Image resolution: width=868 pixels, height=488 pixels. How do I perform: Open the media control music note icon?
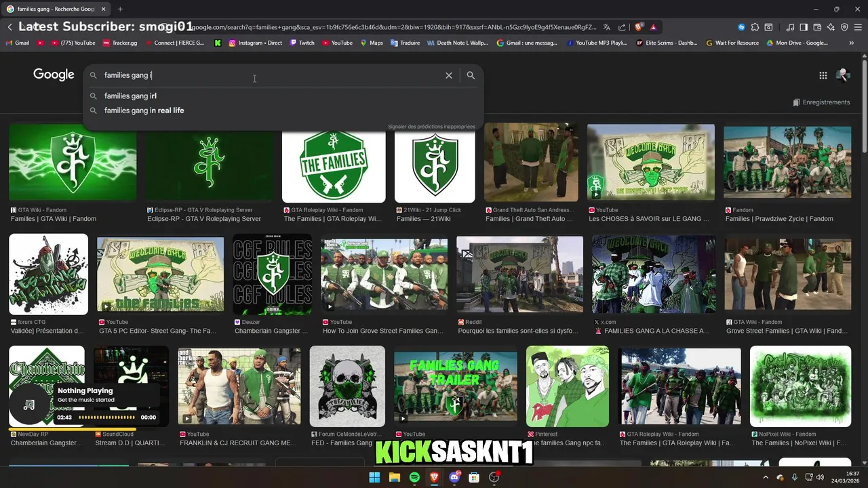click(x=791, y=27)
